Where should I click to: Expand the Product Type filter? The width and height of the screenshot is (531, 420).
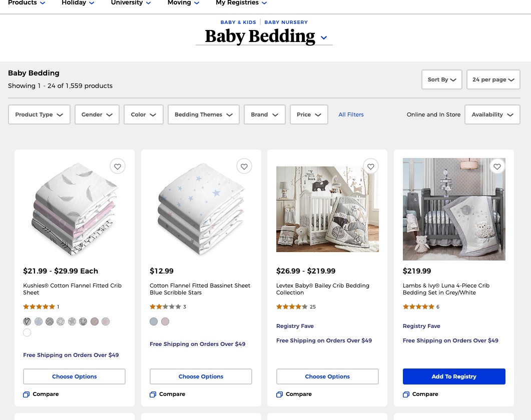click(x=39, y=114)
